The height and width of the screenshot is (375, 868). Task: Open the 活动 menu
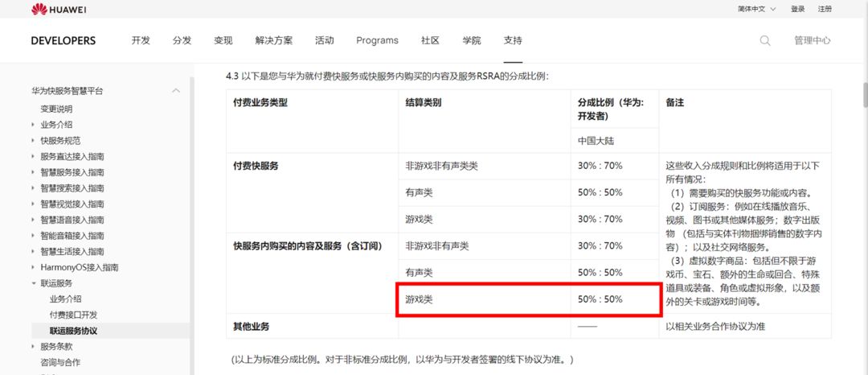pyautogui.click(x=325, y=40)
